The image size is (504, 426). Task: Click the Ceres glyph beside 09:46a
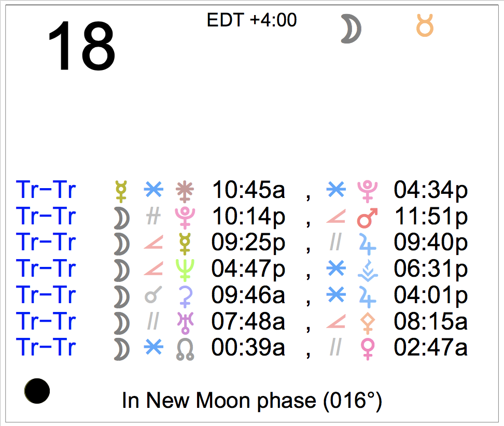[186, 296]
